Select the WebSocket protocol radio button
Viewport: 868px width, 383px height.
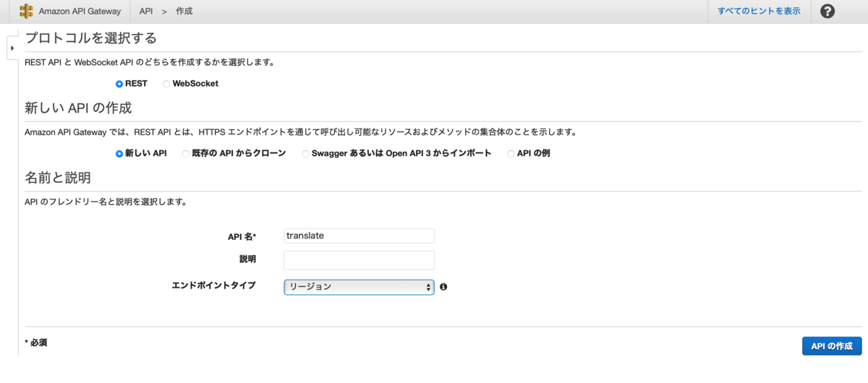[x=166, y=84]
